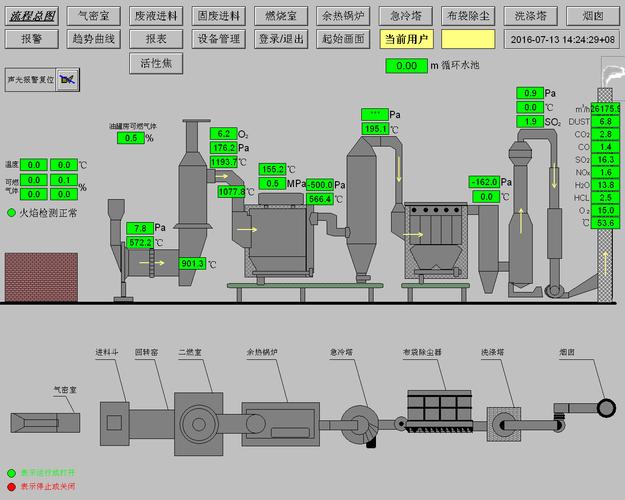Click the 声光报警复位 label
This screenshot has width=625, height=500.
pos(31,80)
